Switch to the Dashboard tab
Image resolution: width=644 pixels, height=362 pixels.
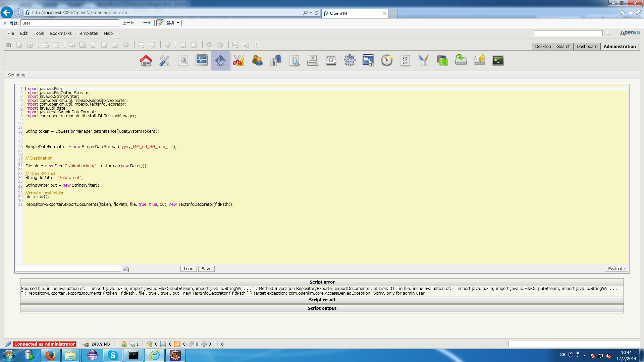587,46
